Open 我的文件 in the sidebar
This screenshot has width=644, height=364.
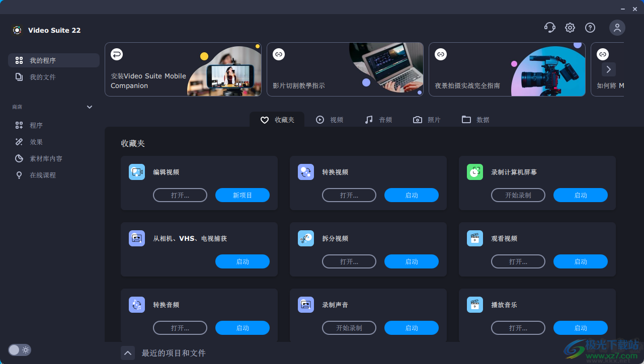(54, 77)
